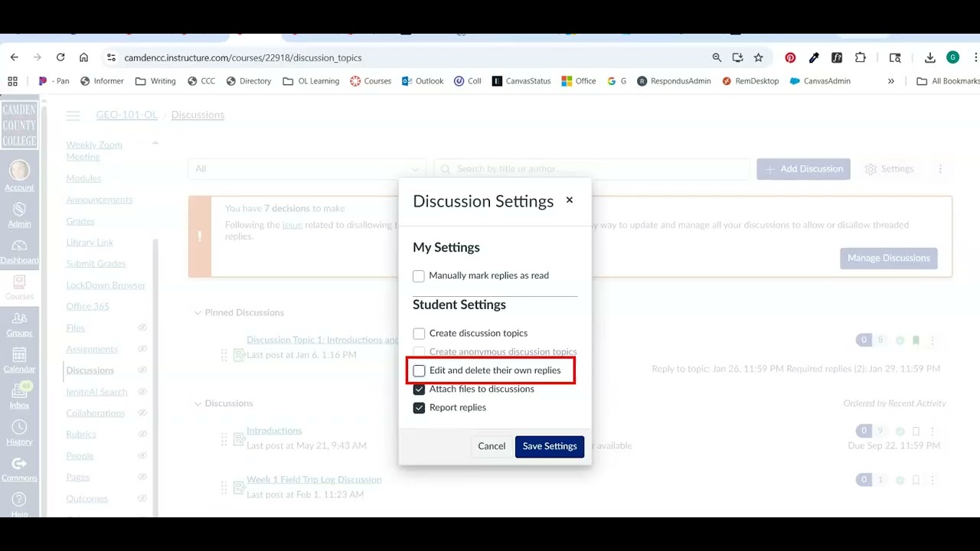Click Cancel in Discussion Settings dialog
Viewport: 980px width, 551px height.
click(x=492, y=446)
